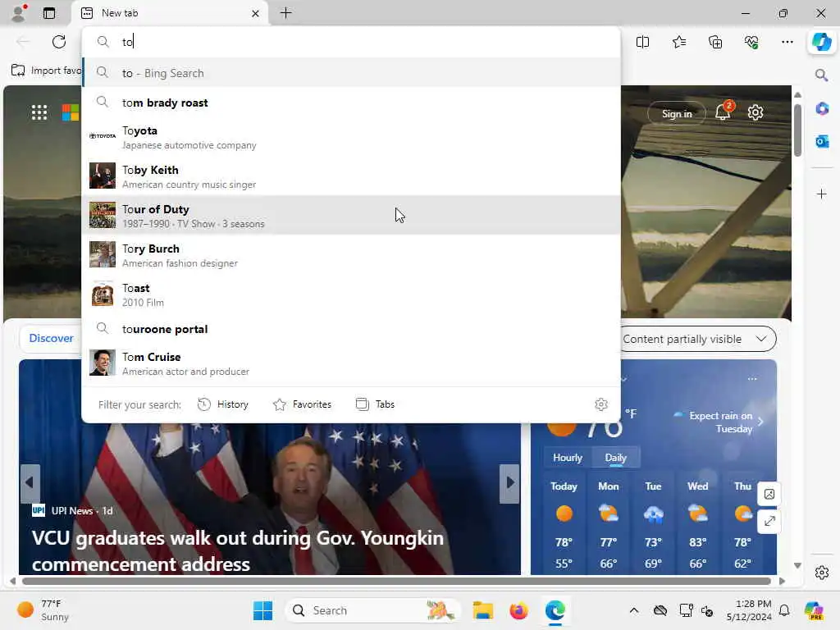Filter search by Favorites

pos(302,404)
